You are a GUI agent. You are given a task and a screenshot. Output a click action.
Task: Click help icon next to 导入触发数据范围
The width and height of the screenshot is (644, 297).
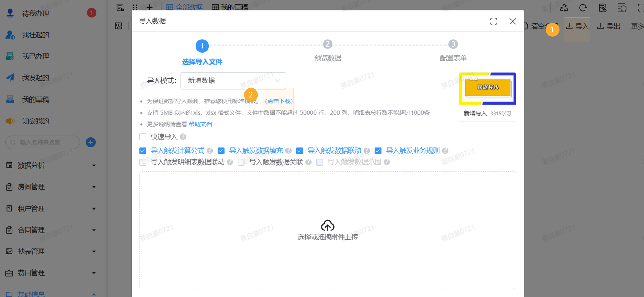(x=387, y=162)
